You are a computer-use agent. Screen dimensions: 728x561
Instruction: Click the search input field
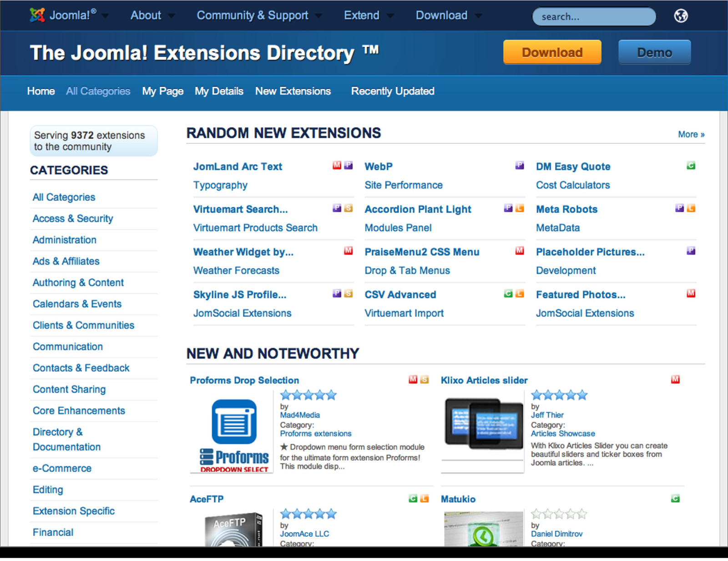point(594,17)
